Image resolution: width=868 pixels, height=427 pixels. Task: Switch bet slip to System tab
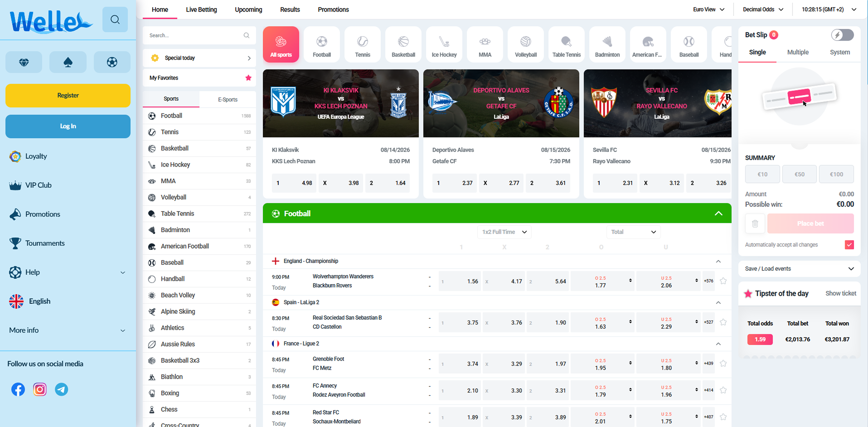pos(840,52)
